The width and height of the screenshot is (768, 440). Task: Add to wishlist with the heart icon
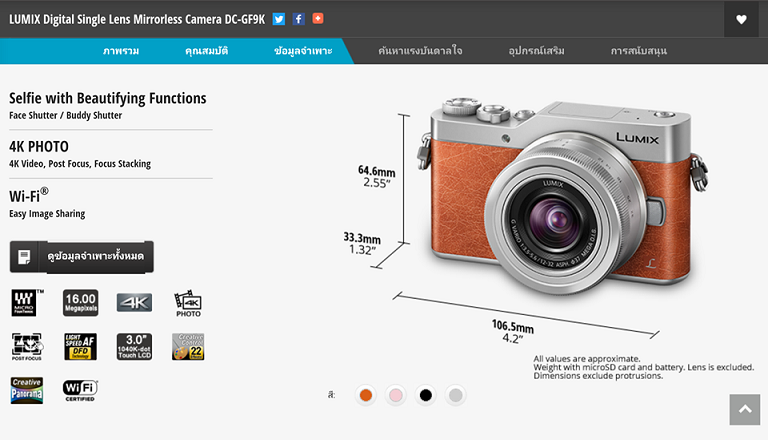pos(741,19)
